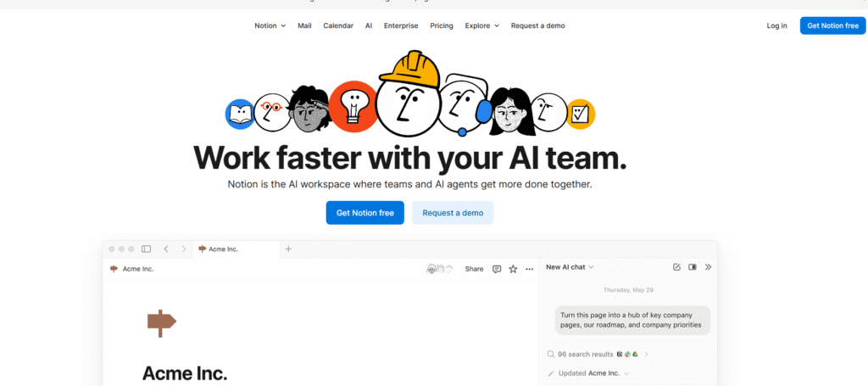Collapse AI chat panel with double chevron
Viewport: 868px width, 386px height.
pyautogui.click(x=709, y=267)
